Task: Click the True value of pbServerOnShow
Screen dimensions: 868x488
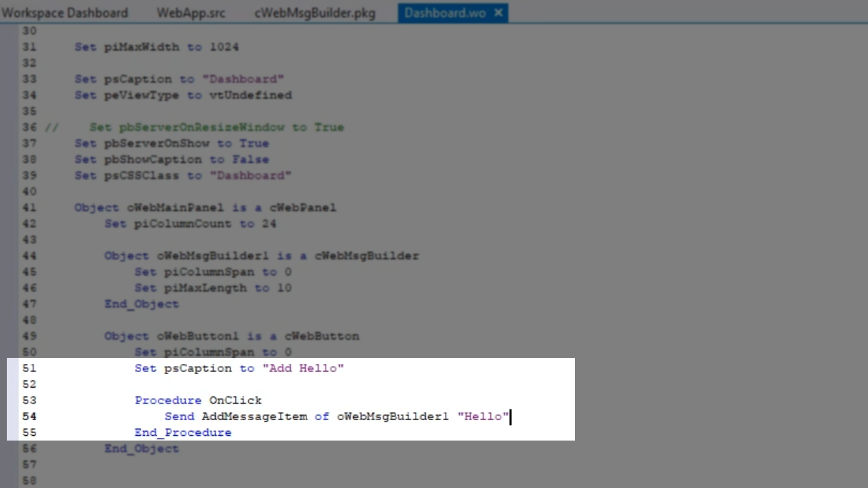Action: pyautogui.click(x=254, y=144)
